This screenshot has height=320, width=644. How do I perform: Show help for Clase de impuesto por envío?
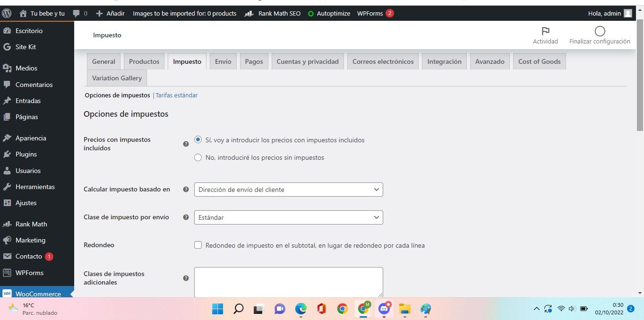186,217
